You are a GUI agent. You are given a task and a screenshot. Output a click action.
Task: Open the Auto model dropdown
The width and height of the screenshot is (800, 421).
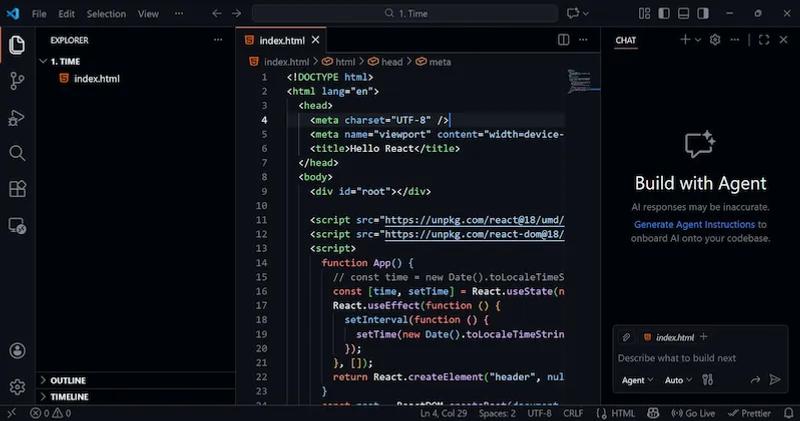[x=678, y=380]
